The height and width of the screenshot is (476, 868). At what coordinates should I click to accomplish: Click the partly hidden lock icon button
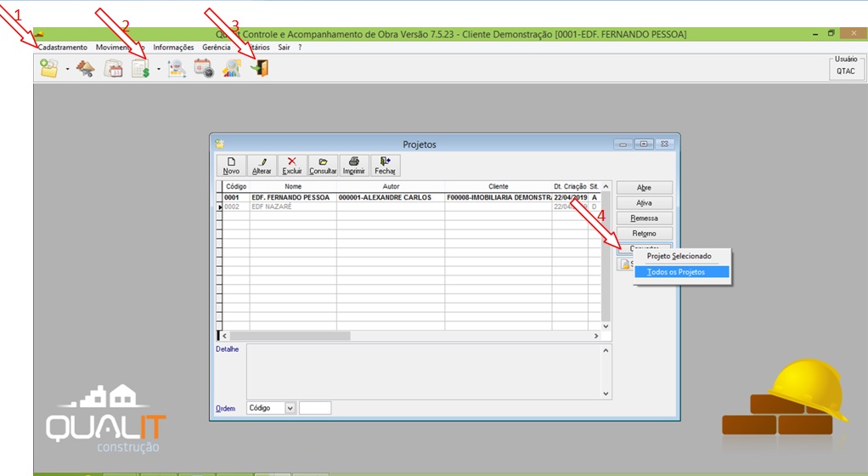tap(625, 264)
